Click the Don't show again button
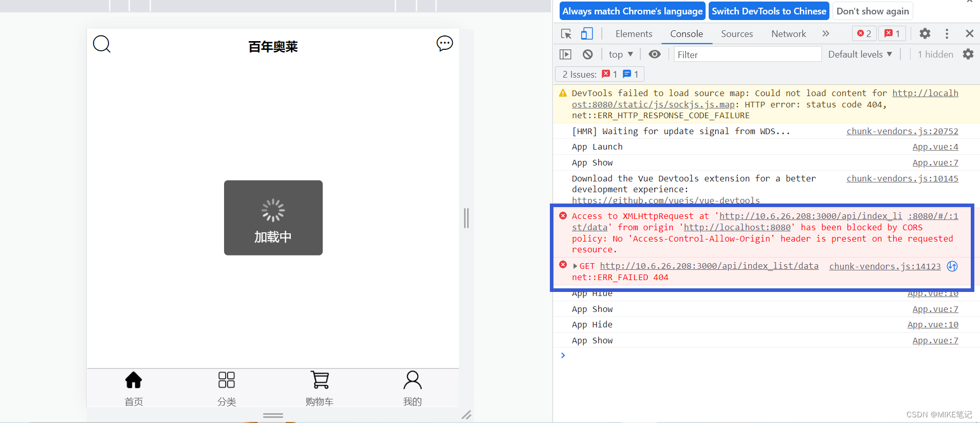 pyautogui.click(x=873, y=11)
